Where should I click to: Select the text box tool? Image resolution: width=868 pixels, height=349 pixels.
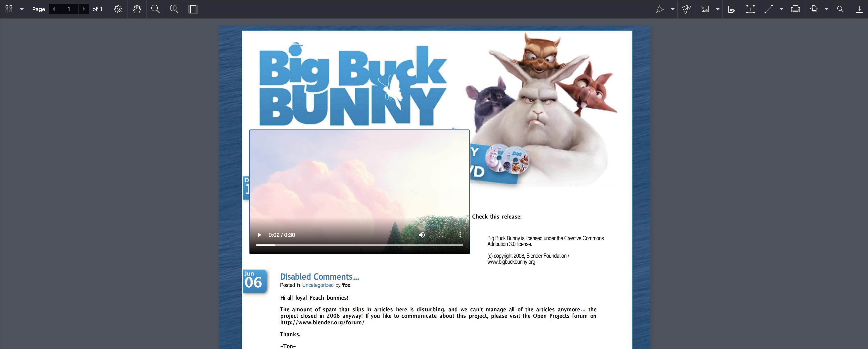pyautogui.click(x=750, y=9)
